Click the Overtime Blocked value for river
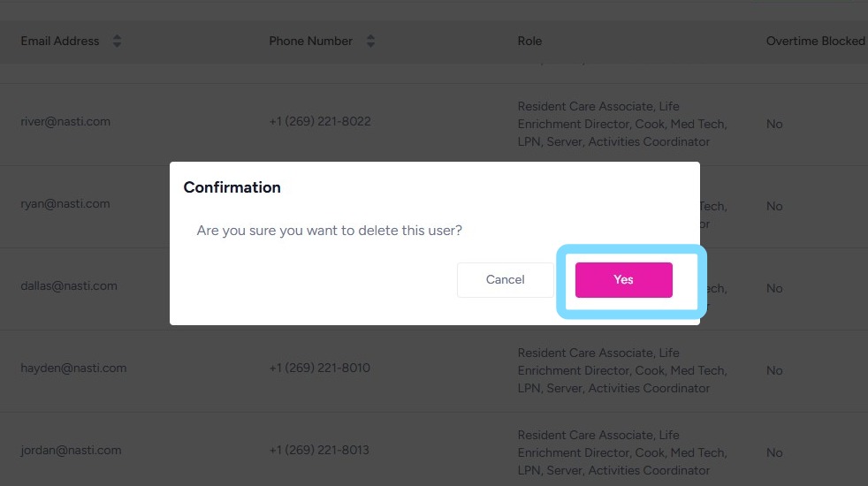 [774, 125]
